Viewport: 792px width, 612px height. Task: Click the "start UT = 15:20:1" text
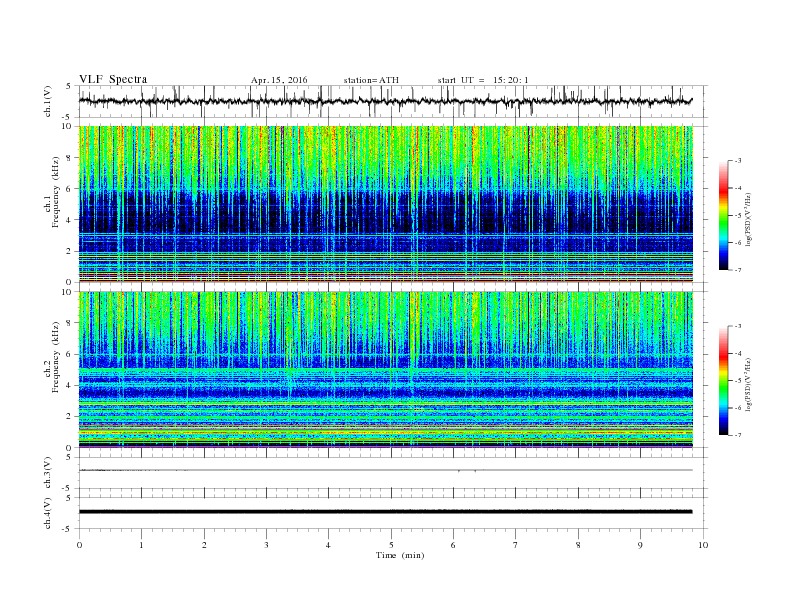click(x=483, y=80)
